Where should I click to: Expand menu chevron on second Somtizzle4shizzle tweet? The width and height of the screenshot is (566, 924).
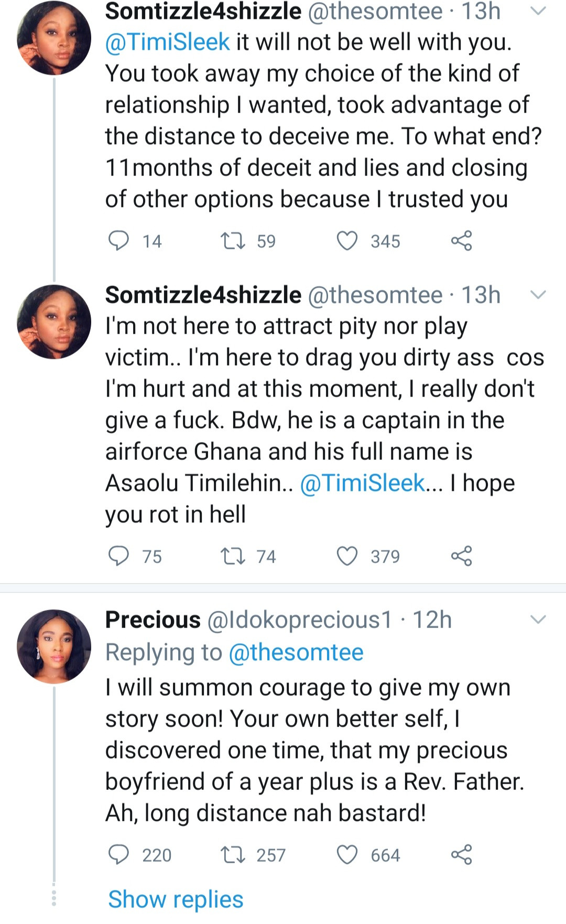pos(538,295)
